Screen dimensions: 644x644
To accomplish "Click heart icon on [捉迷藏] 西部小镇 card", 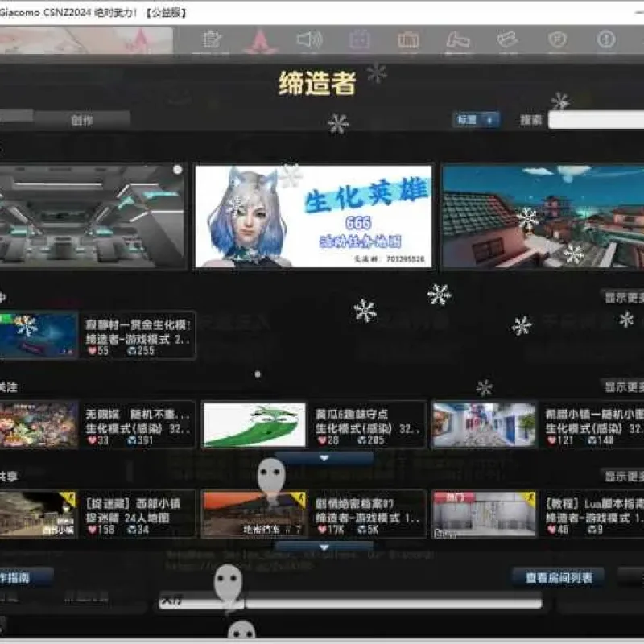I will click(x=92, y=530).
